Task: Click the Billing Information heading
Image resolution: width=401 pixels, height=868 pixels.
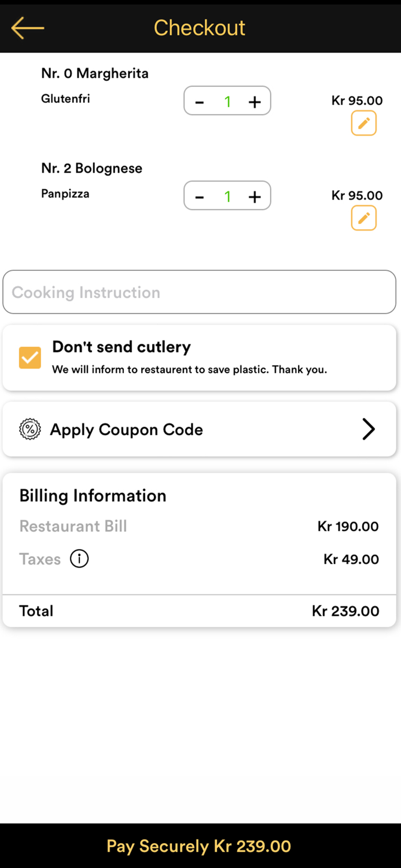Action: click(x=93, y=496)
